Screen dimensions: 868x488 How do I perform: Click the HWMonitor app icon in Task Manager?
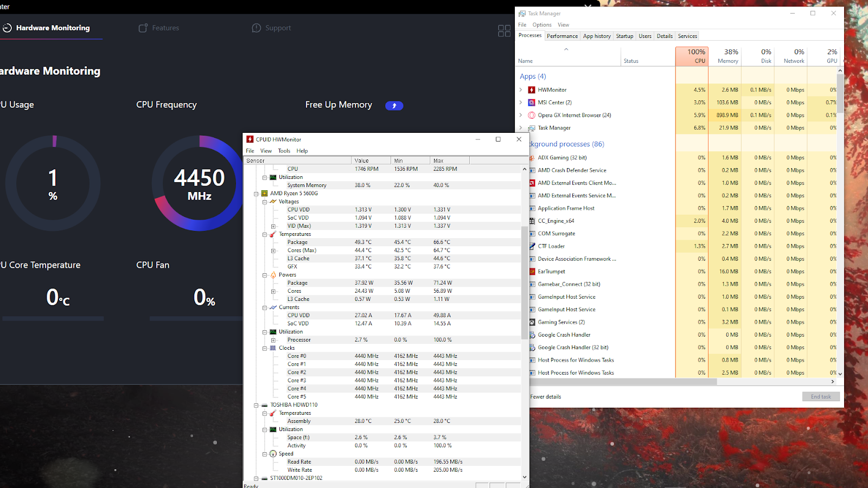(x=532, y=90)
